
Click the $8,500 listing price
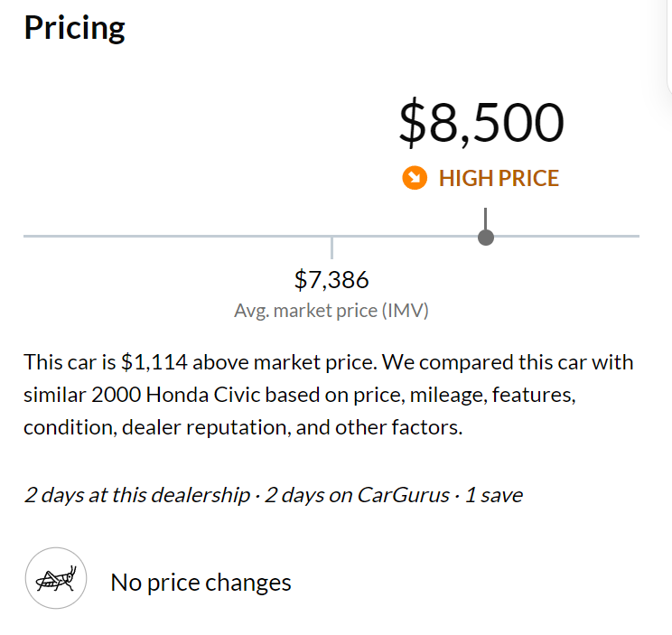tap(481, 124)
